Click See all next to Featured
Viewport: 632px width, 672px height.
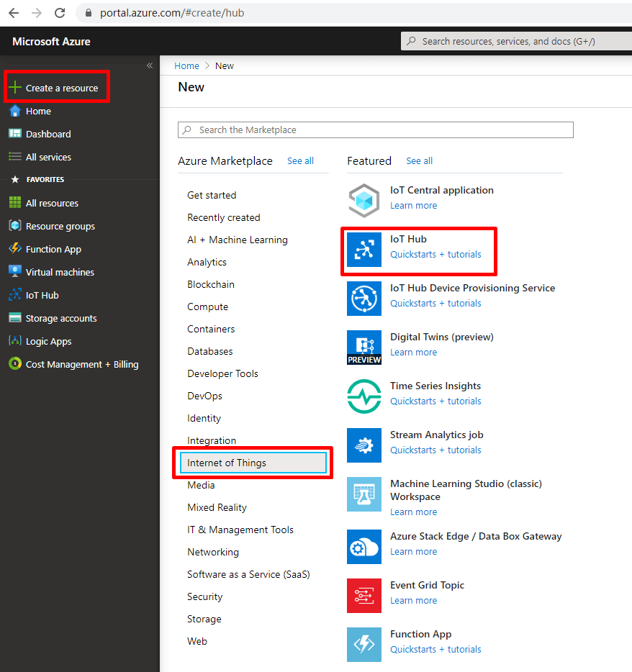tap(420, 160)
